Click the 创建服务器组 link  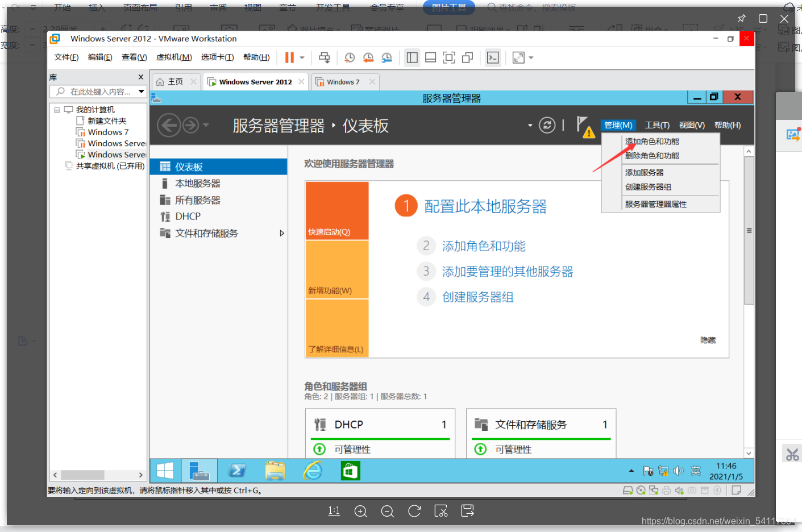pyautogui.click(x=478, y=297)
